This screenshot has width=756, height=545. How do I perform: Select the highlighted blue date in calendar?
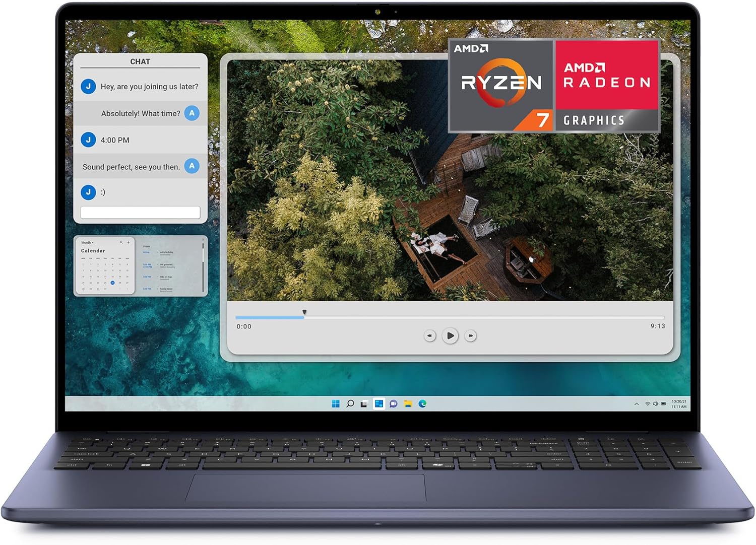[x=112, y=283]
